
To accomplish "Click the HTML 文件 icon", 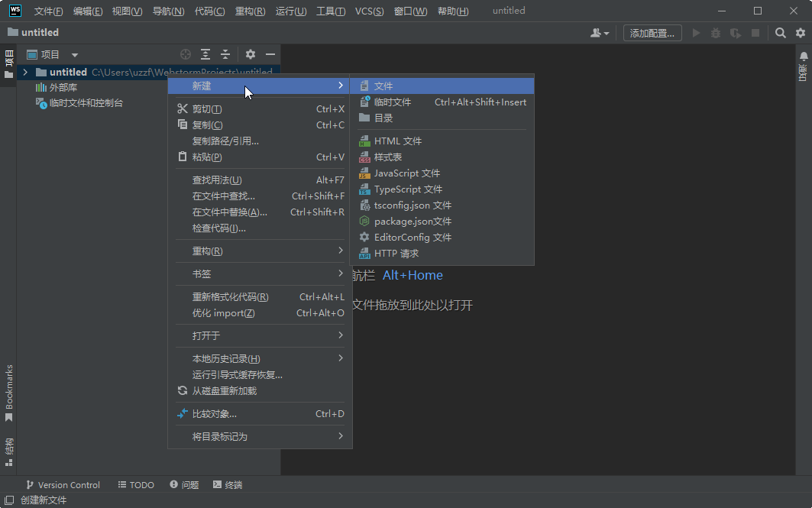I will point(364,141).
